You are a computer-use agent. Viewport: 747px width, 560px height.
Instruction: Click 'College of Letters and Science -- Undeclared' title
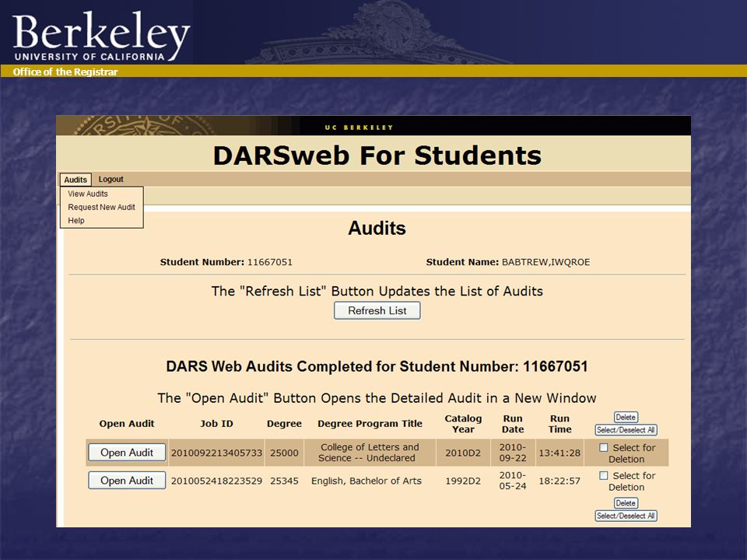point(369,453)
